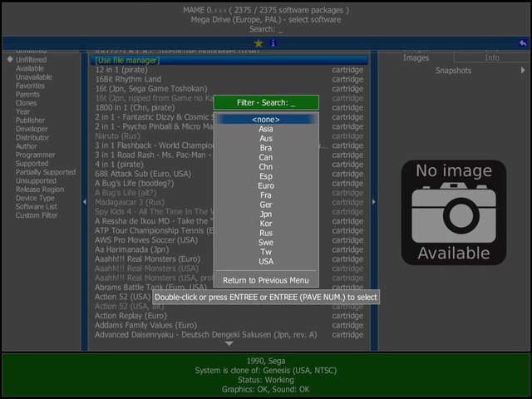Select USA in the region filter
Viewport: 532px width, 399px height.
point(266,262)
